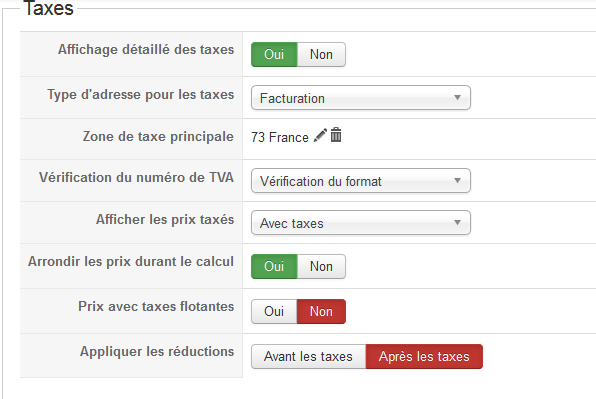The width and height of the screenshot is (596, 399).
Task: Click arrow of 'Vérification du format' dropdown
Action: point(458,180)
